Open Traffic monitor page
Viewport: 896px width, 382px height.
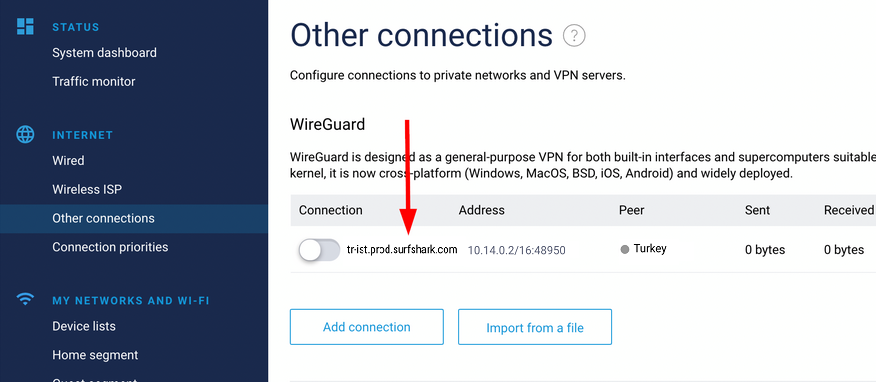pos(94,81)
